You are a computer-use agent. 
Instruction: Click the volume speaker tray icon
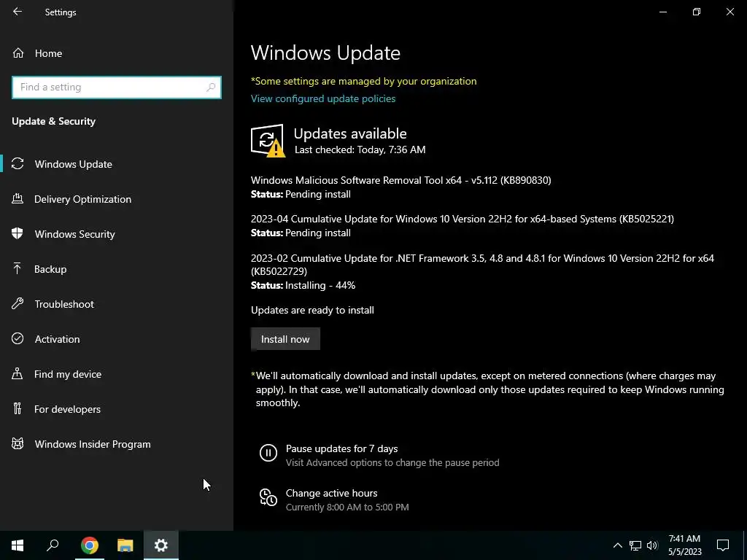point(652,545)
